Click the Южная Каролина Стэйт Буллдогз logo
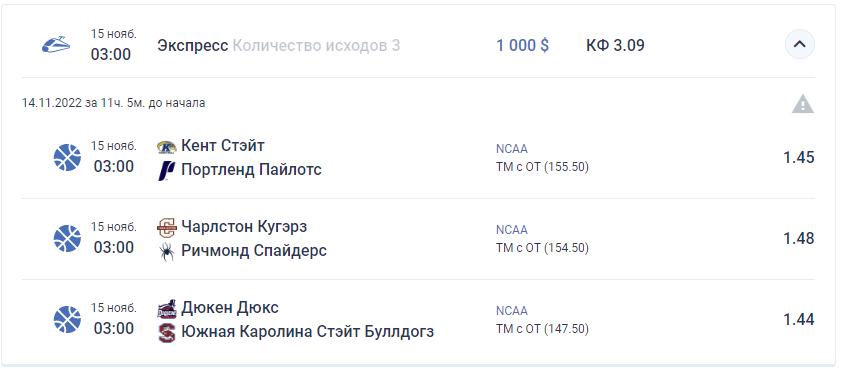The height and width of the screenshot is (369, 841). 167,333
